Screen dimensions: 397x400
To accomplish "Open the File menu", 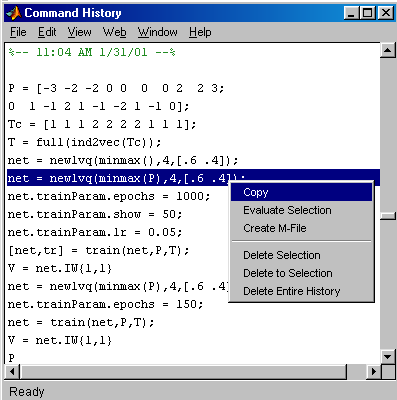I will click(18, 32).
